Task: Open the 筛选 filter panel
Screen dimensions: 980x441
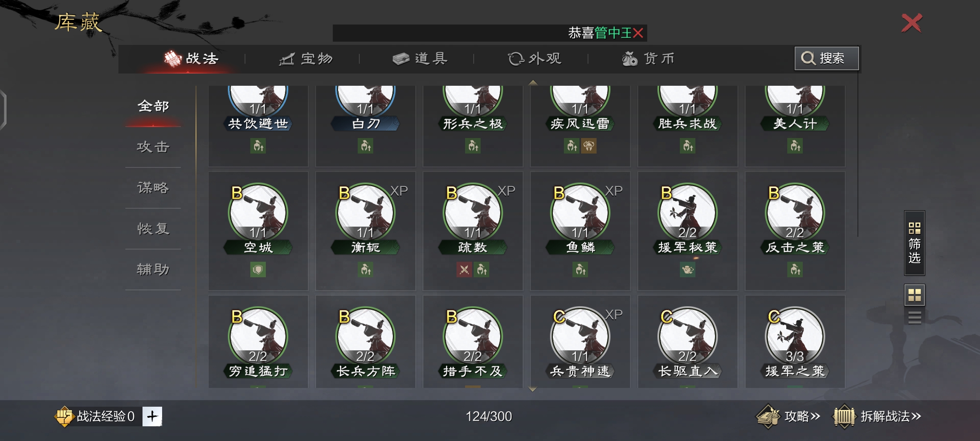Action: [x=914, y=243]
